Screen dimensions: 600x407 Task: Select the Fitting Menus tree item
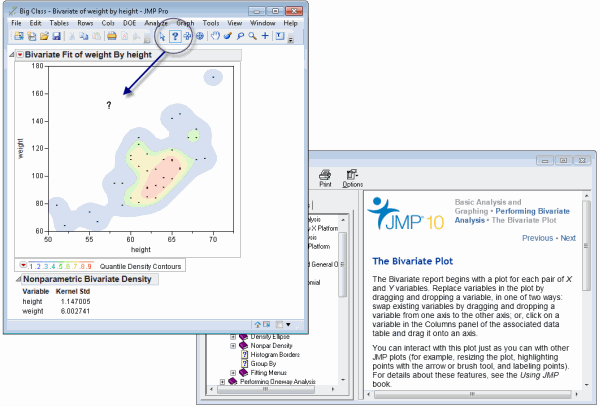269,373
